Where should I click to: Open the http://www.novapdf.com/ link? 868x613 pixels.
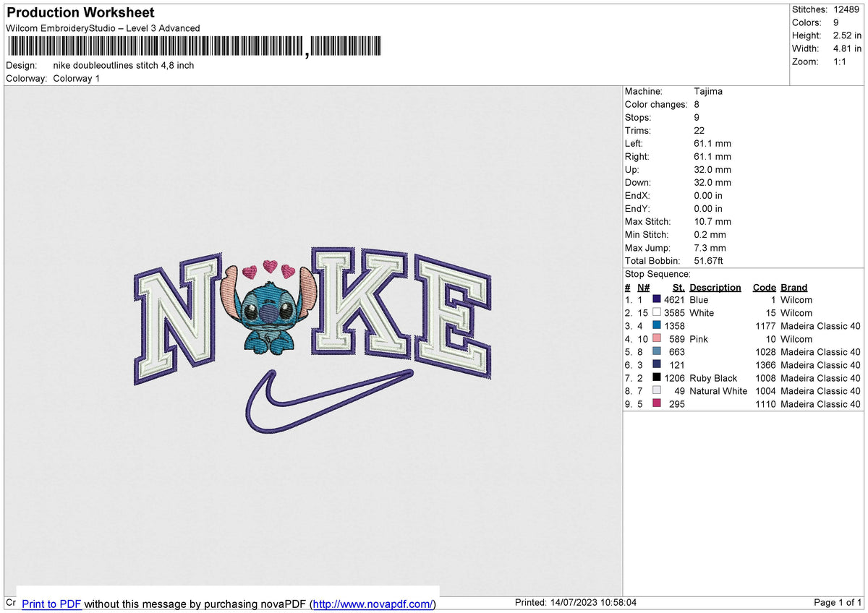coord(373,604)
